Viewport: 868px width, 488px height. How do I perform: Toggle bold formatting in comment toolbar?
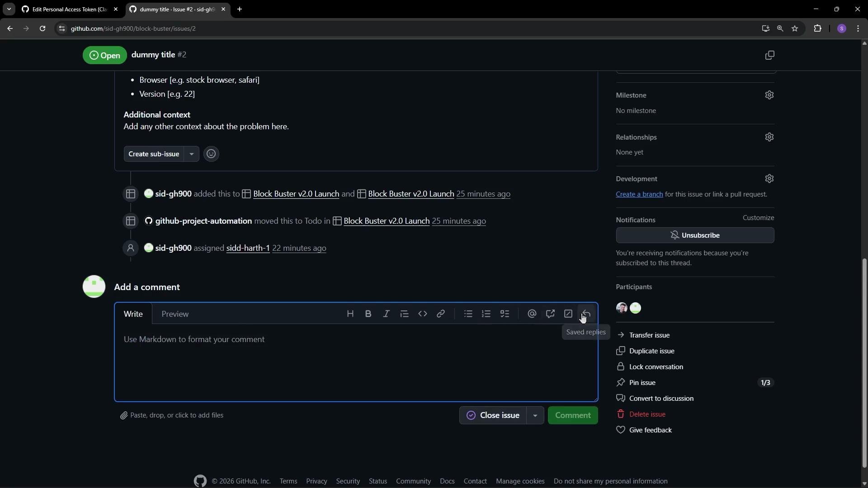[368, 314]
